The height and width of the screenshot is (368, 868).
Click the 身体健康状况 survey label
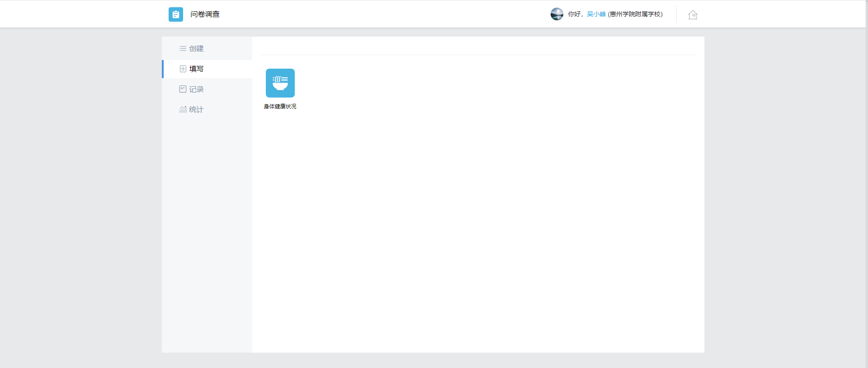(x=280, y=107)
